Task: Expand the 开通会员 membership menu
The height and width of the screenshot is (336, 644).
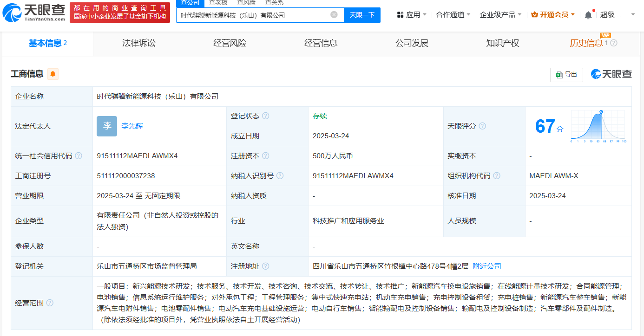Action: (553, 15)
